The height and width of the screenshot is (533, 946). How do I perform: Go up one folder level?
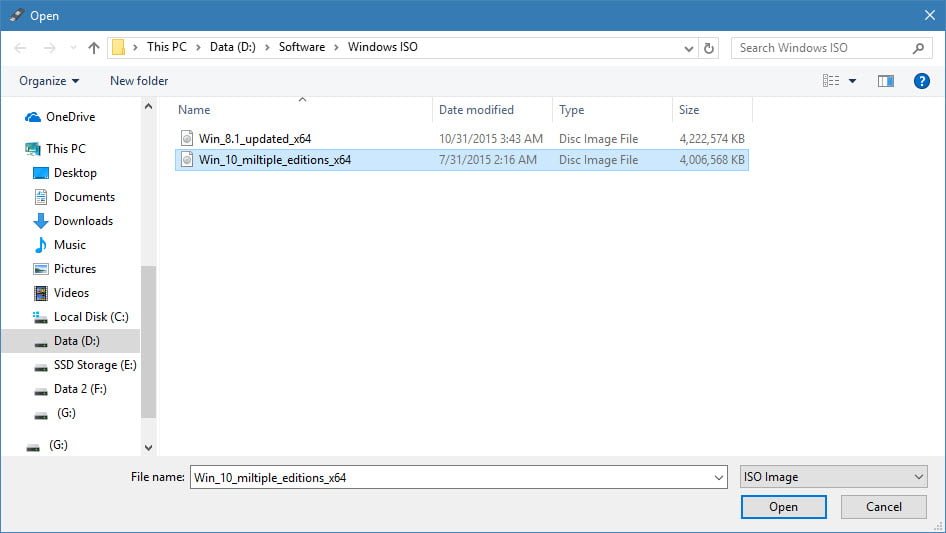click(x=94, y=48)
